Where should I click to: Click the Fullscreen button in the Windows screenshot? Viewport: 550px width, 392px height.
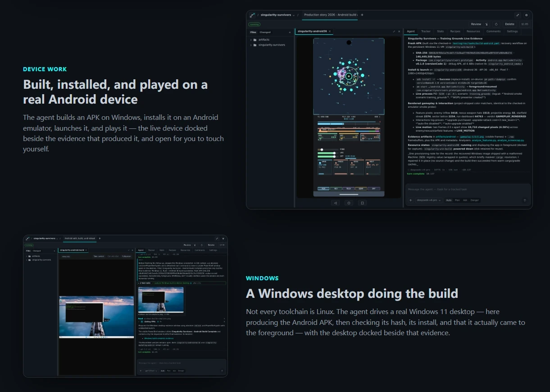[127, 256]
